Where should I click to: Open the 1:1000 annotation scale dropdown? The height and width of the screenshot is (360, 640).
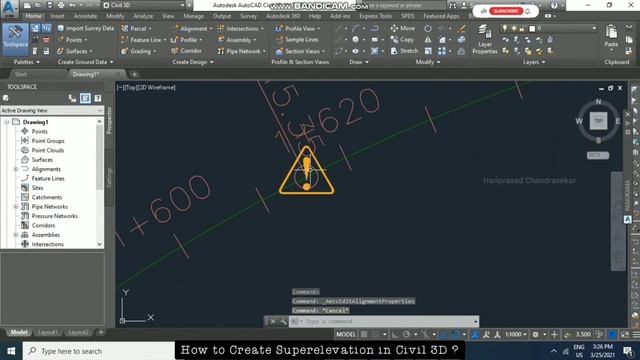pyautogui.click(x=516, y=334)
